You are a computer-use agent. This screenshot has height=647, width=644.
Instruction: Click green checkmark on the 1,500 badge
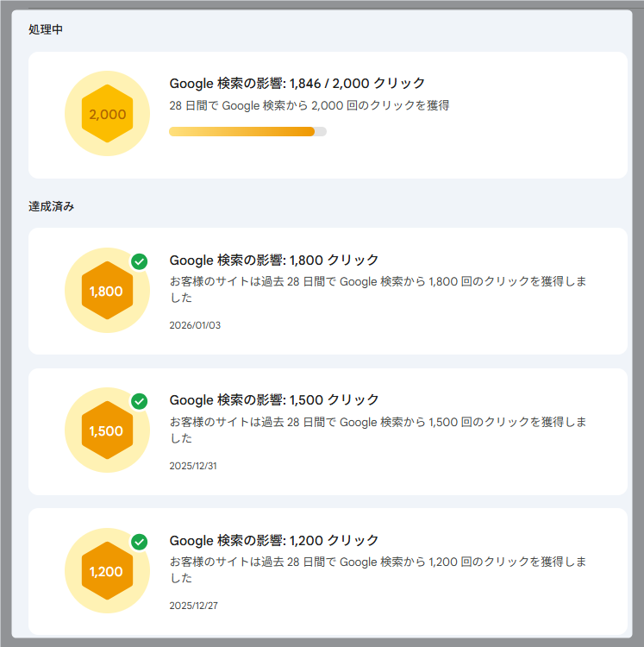point(140,402)
